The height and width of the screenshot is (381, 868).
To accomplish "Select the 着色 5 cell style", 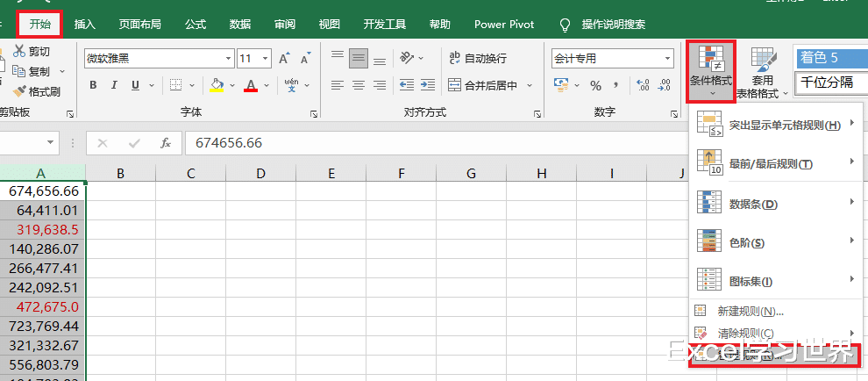I will (x=830, y=58).
